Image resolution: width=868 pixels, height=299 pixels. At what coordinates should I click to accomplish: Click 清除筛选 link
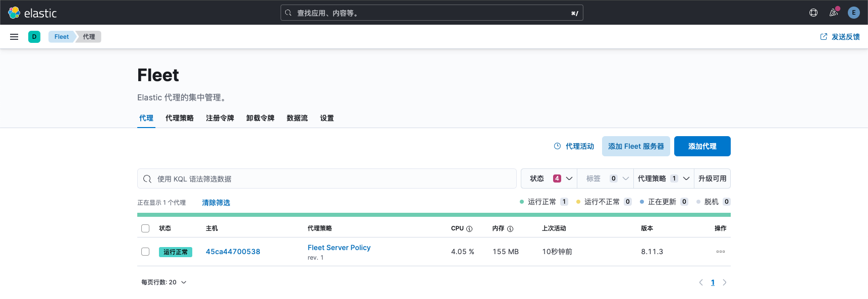pyautogui.click(x=216, y=203)
